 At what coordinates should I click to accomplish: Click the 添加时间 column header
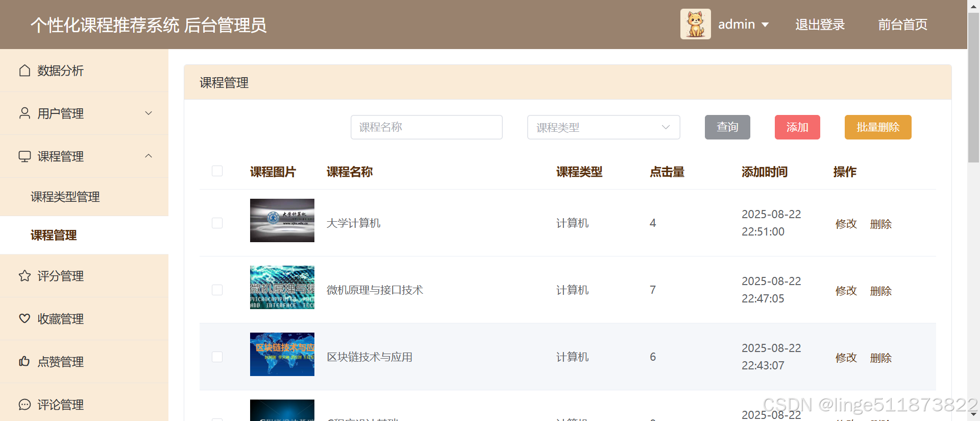764,172
